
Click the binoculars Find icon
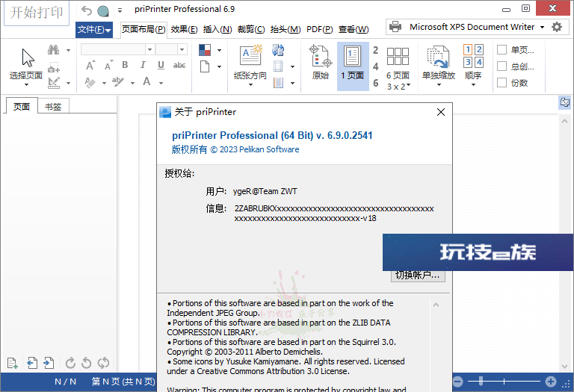point(54,49)
